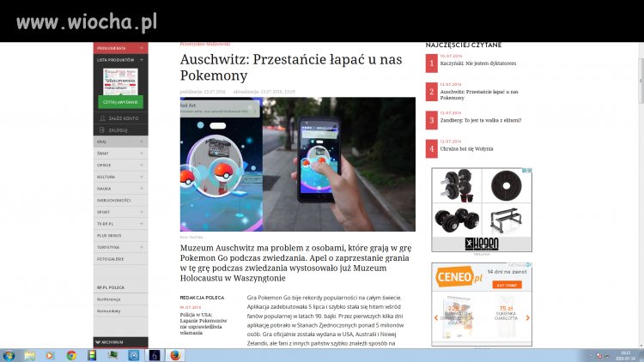The width and height of the screenshot is (644, 362).
Task: Expand the TV.RP.PL section arrow
Action: click(142, 224)
